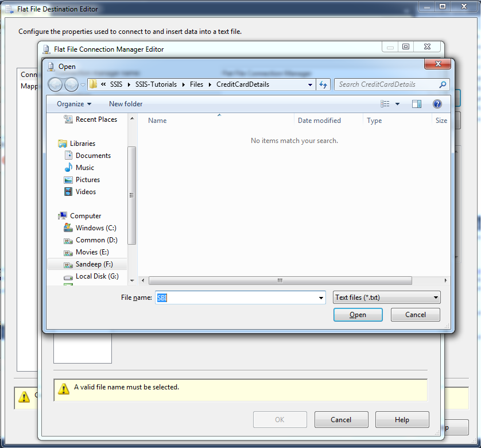Open Local Disk (G:) drive
481x448 pixels.
97,276
